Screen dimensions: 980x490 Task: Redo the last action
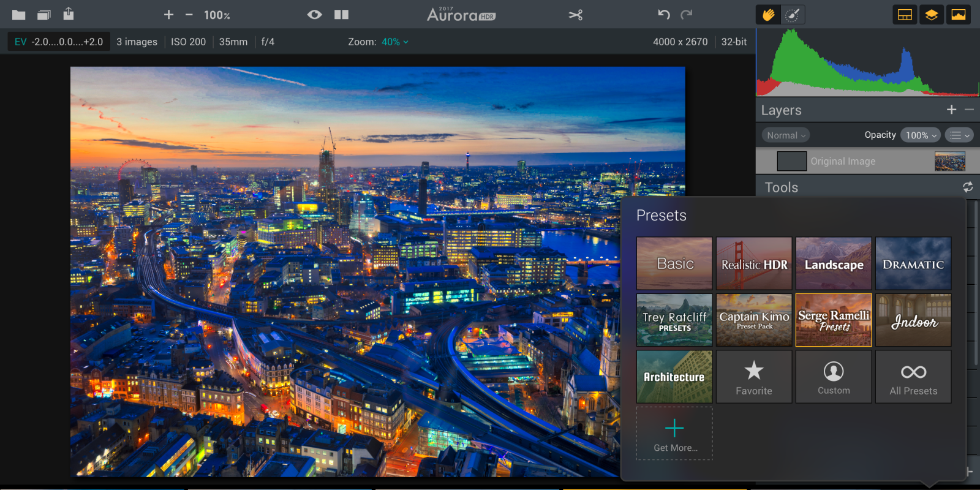687,15
